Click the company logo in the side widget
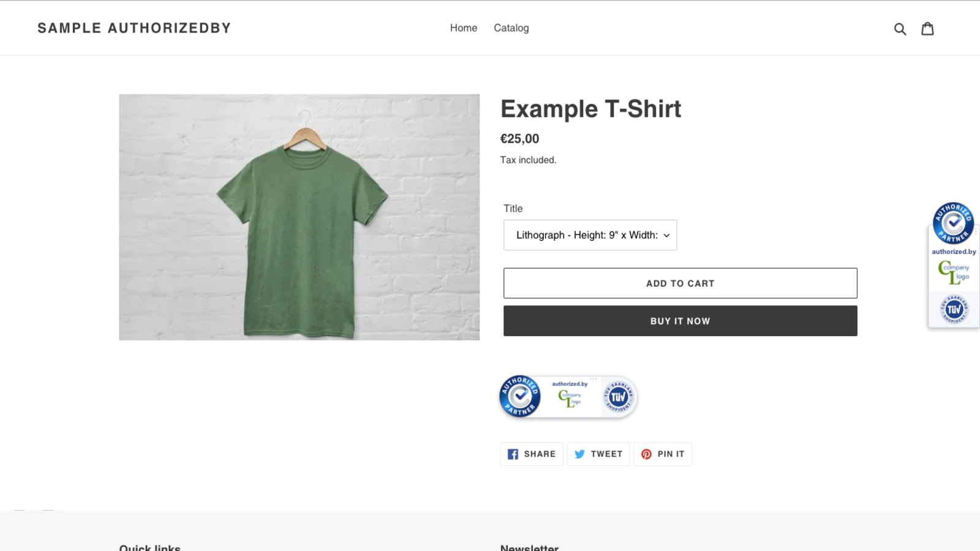Viewport: 980px width, 551px height. 954,272
